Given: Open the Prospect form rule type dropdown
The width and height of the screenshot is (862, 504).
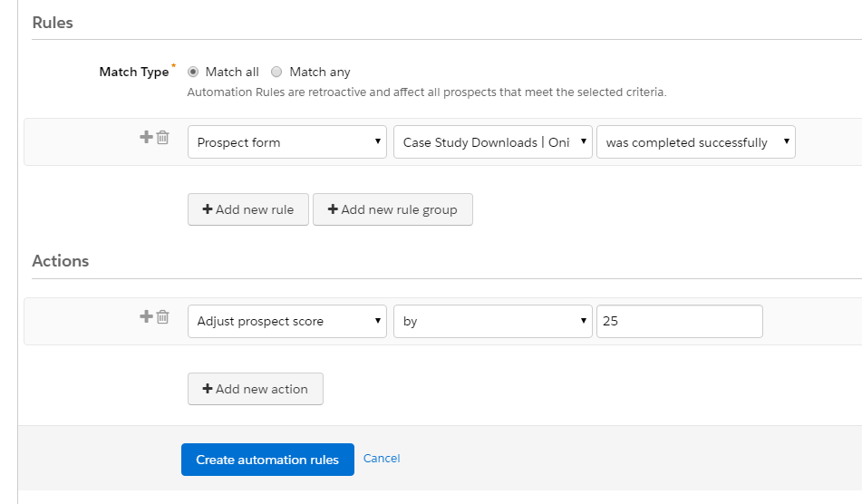Looking at the screenshot, I should click(x=287, y=142).
